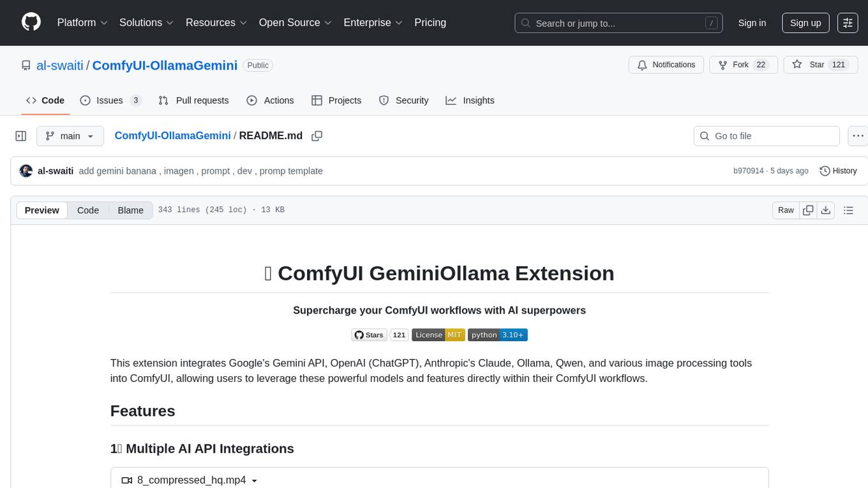Open the python 3.10+ badge
Image resolution: width=868 pixels, height=488 pixels.
point(498,335)
